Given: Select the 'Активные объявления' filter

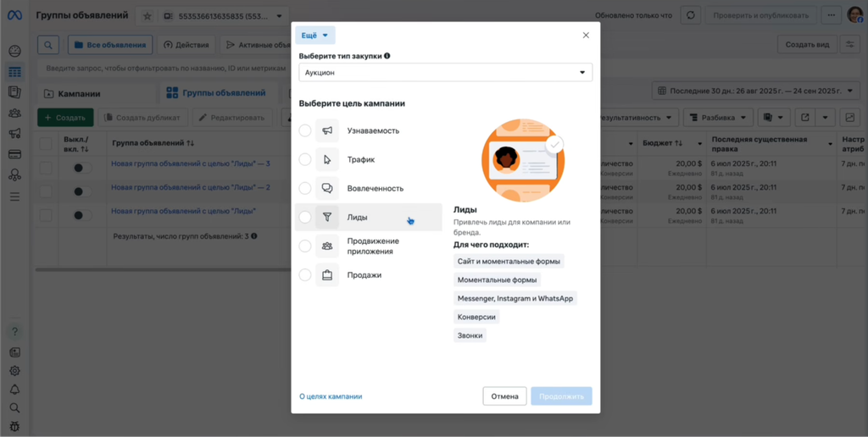Looking at the screenshot, I should 256,45.
